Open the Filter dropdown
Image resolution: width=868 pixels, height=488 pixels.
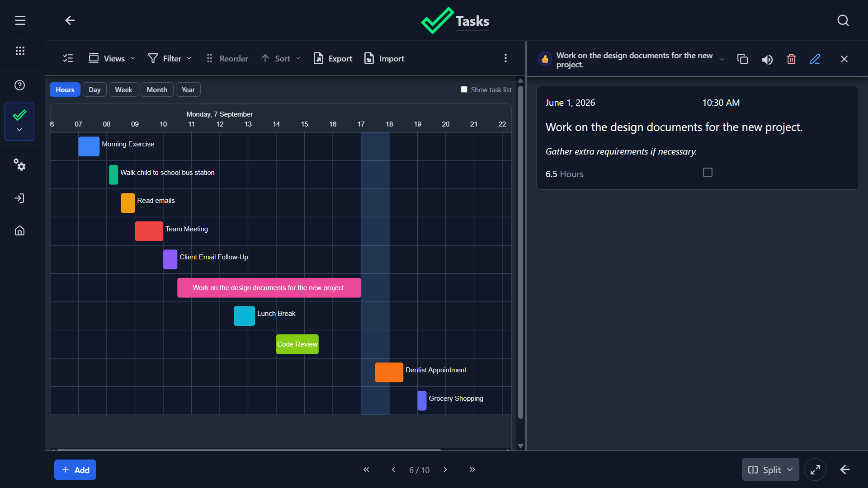pos(170,58)
